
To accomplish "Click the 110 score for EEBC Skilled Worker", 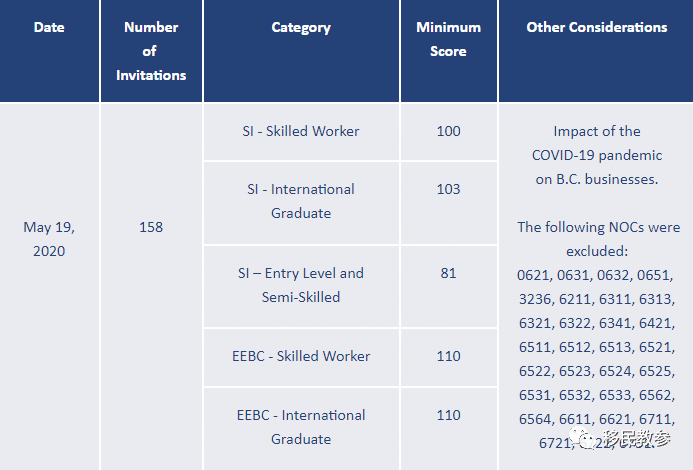I will click(448, 356).
